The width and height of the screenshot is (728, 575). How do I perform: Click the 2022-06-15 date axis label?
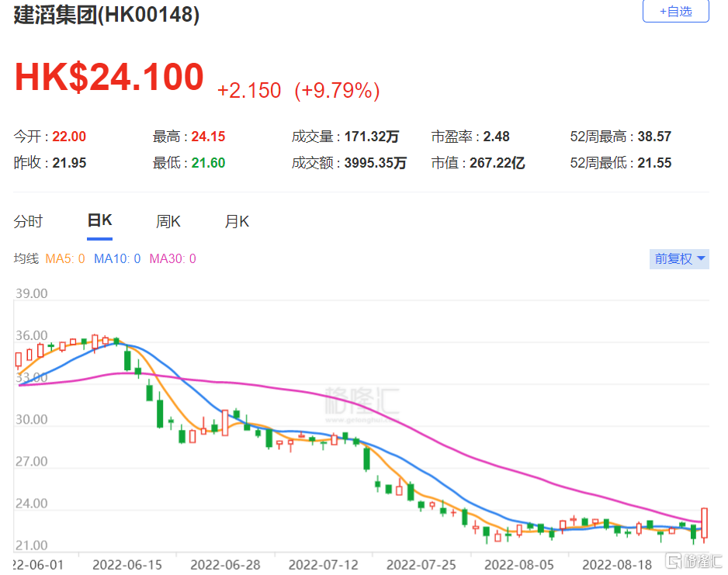[x=127, y=565]
